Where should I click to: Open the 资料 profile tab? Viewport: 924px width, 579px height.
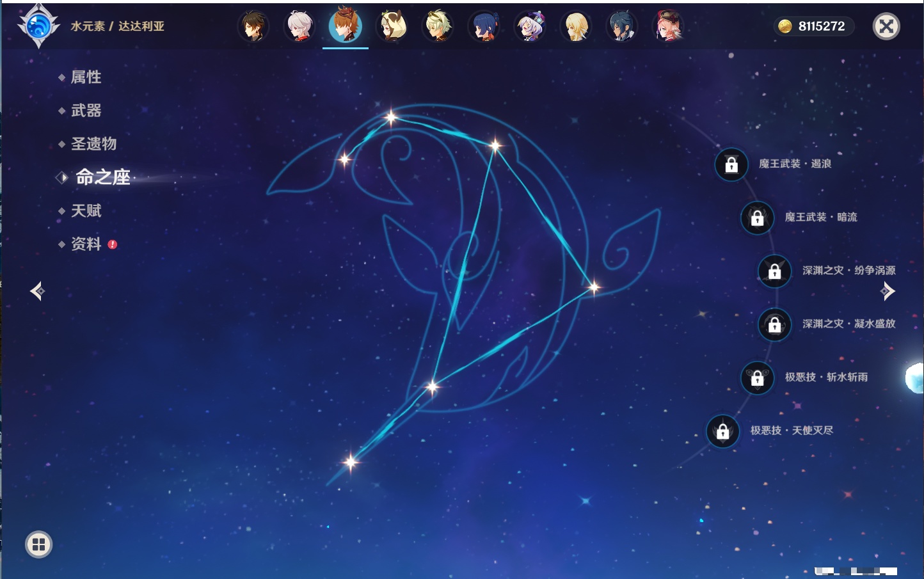(86, 244)
